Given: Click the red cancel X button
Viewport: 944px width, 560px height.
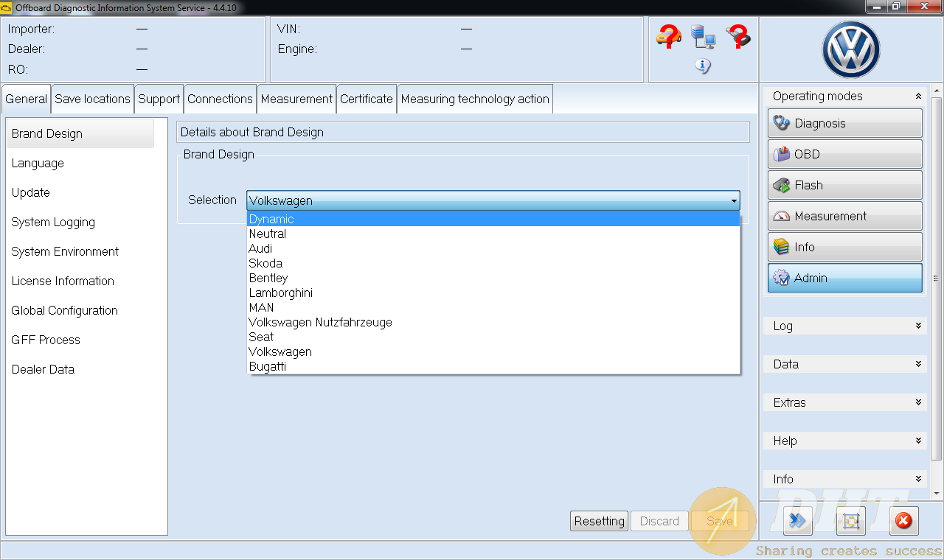Looking at the screenshot, I should tap(903, 521).
